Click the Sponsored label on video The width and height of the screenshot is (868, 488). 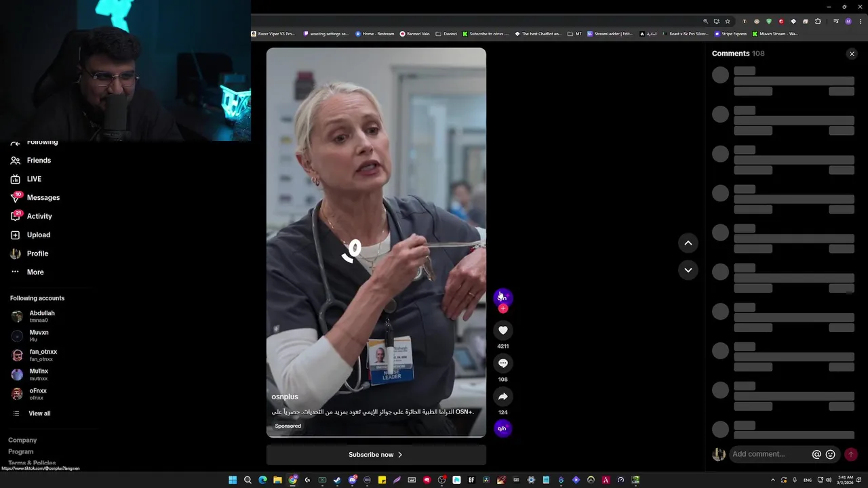coord(288,426)
